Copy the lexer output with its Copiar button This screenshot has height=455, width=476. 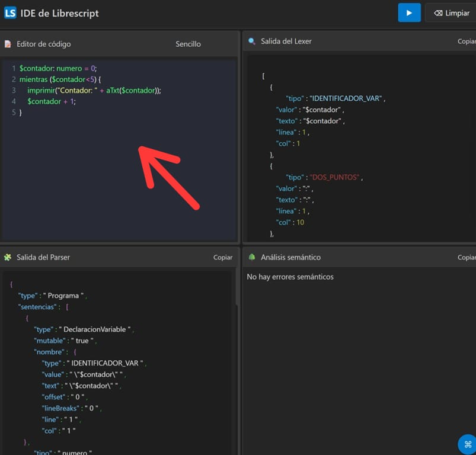[467, 41]
